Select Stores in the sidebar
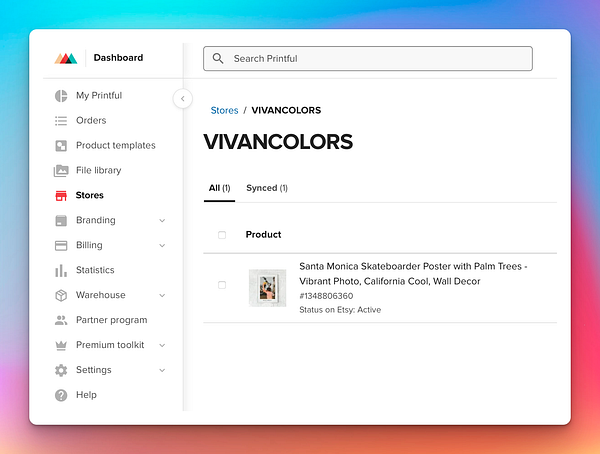Viewport: 600px width, 454px height. point(90,195)
